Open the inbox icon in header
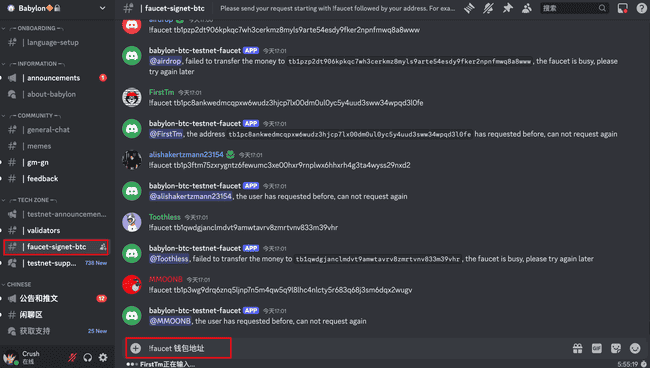This screenshot has height=368, width=650. click(x=622, y=8)
